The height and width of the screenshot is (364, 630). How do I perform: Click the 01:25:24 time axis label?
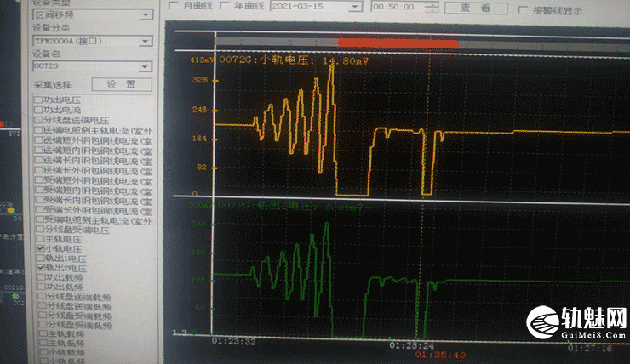pyautogui.click(x=411, y=345)
